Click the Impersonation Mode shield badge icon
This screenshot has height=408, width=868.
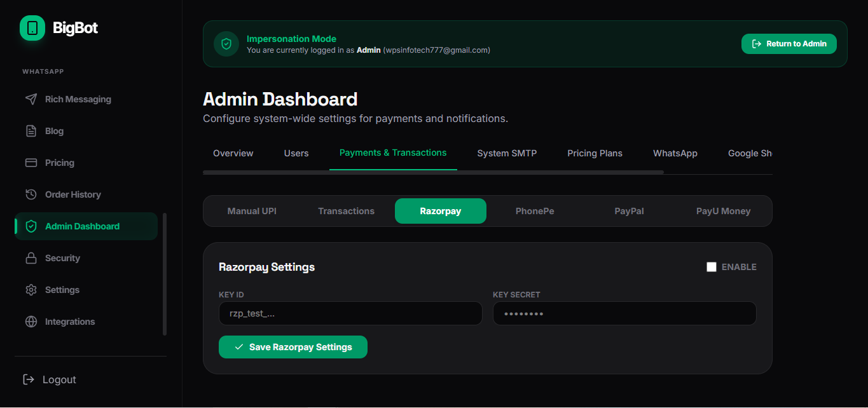(226, 44)
